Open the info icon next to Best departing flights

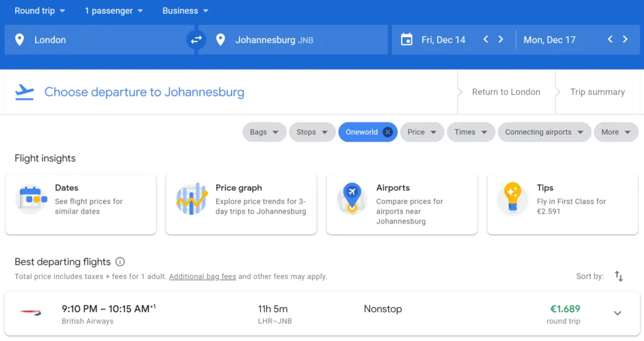click(x=120, y=262)
